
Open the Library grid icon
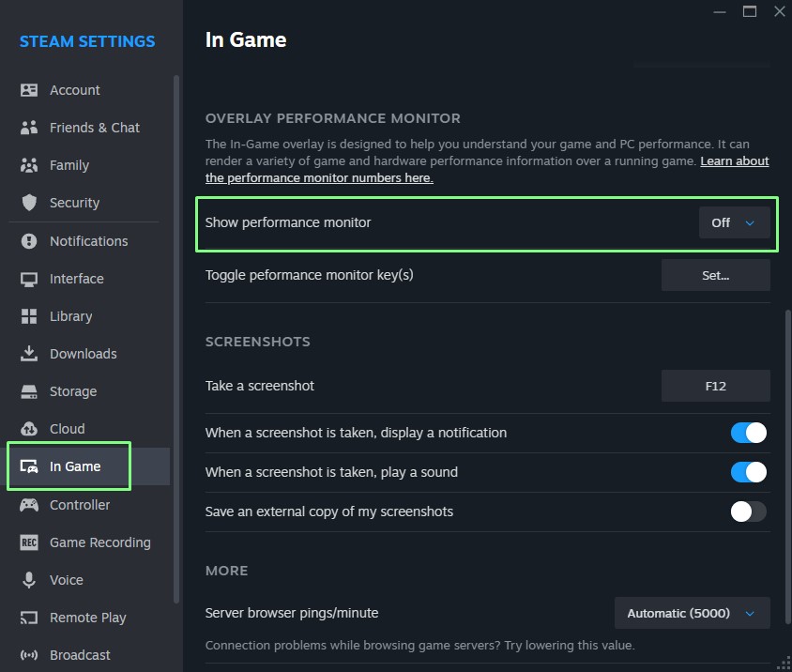coord(29,316)
